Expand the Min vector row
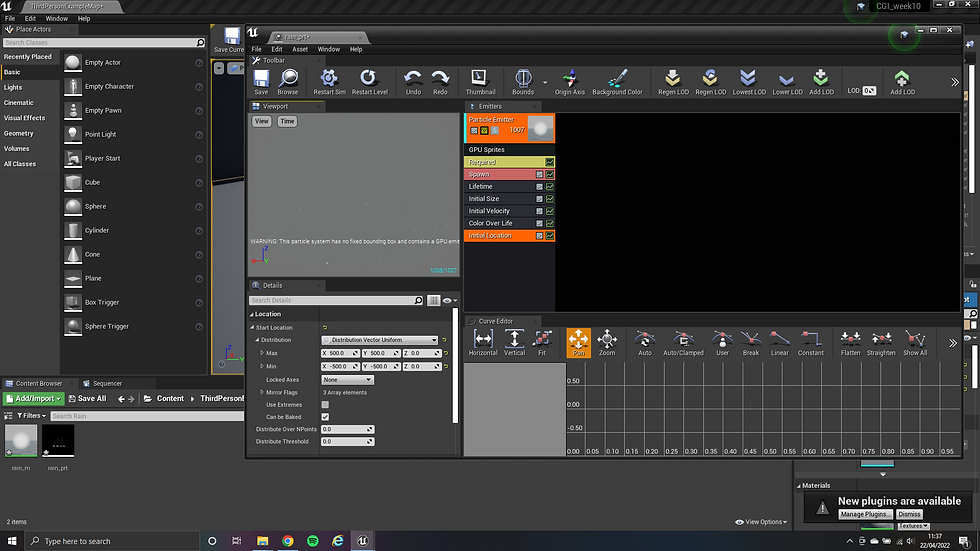This screenshot has width=980, height=551. point(262,366)
